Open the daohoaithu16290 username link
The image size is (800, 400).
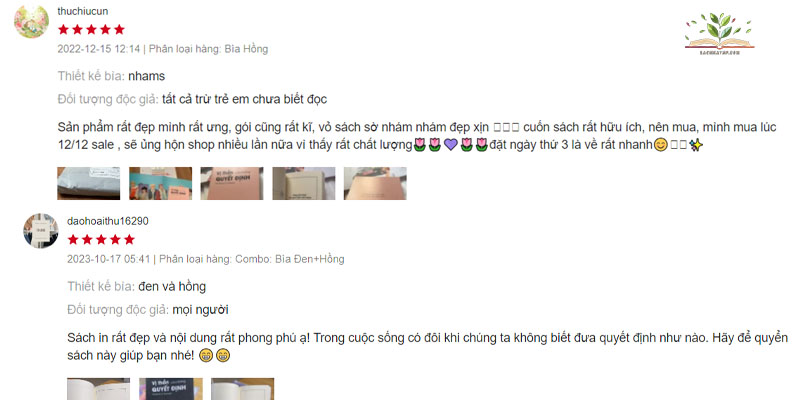[108, 221]
